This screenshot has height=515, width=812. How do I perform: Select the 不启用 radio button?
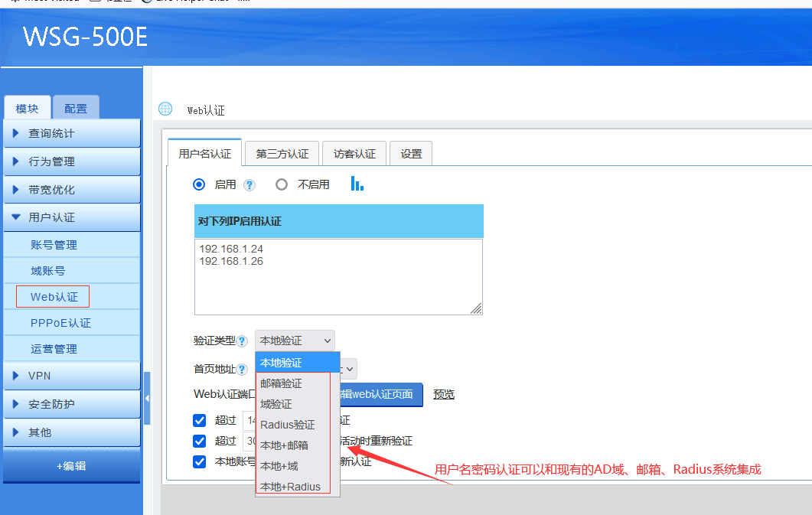tap(282, 184)
